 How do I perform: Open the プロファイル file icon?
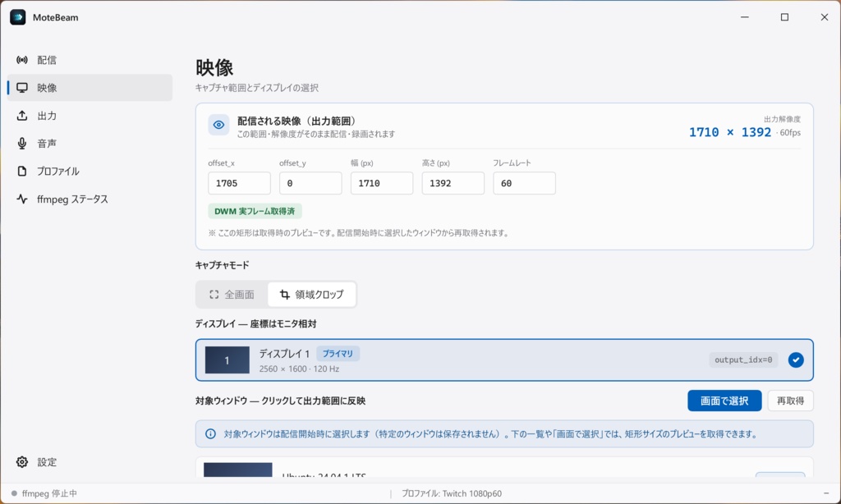(22, 171)
